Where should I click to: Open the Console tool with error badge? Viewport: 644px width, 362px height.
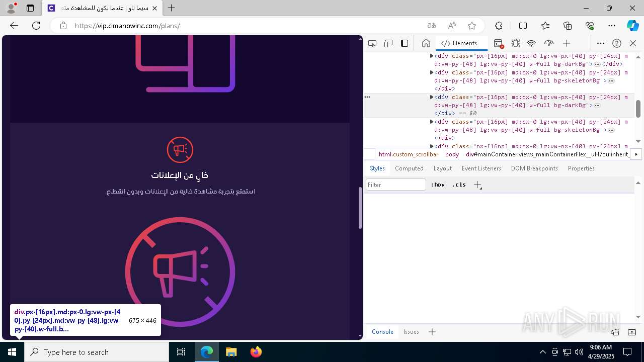coord(498,43)
